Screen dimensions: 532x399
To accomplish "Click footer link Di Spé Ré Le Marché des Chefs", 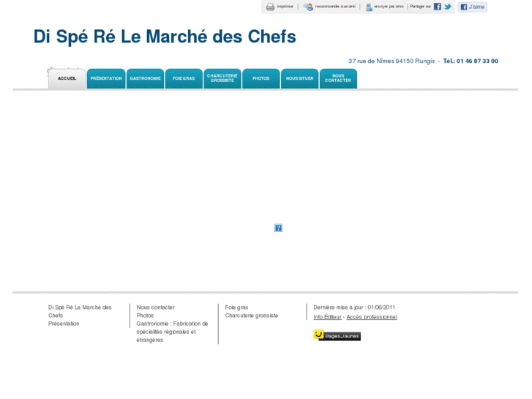I will coord(80,311).
